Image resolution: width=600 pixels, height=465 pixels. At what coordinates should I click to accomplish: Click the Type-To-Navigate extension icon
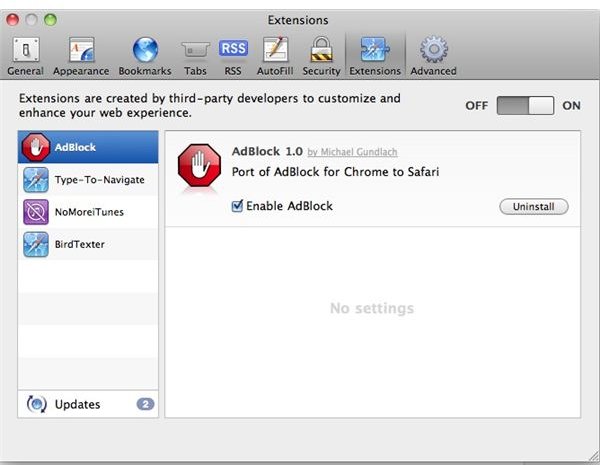tap(36, 179)
